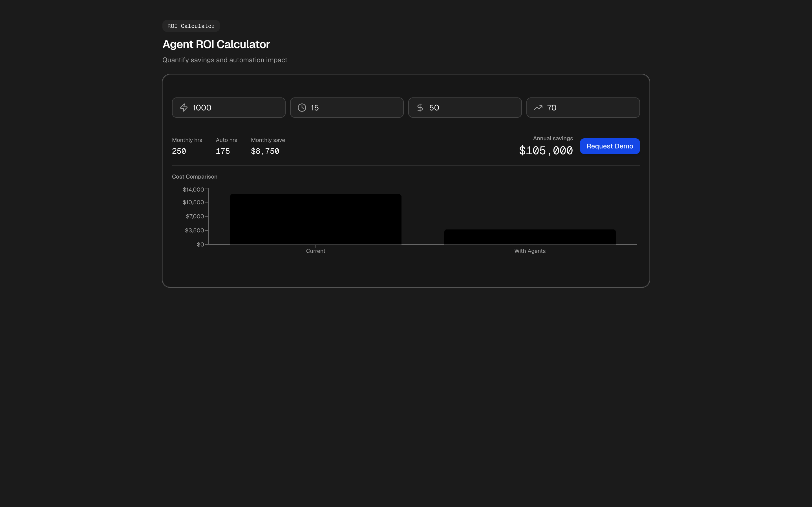Click the lightning bolt icon
The image size is (812, 507).
click(184, 108)
